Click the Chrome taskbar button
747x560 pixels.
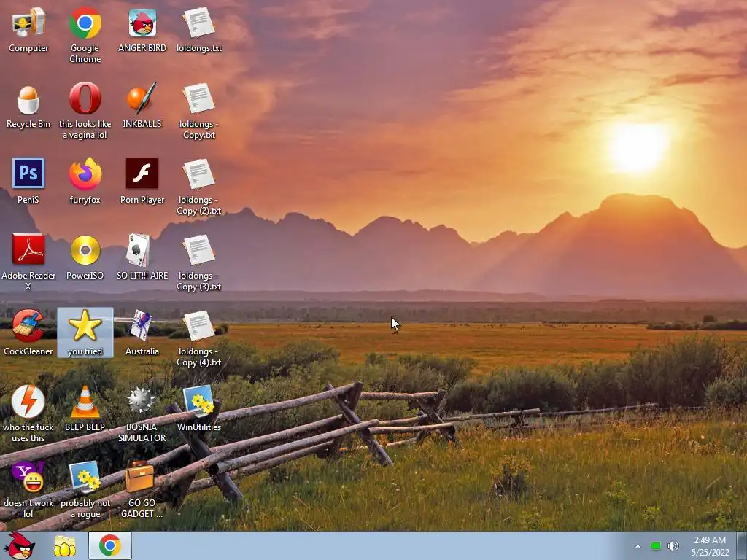(x=110, y=545)
